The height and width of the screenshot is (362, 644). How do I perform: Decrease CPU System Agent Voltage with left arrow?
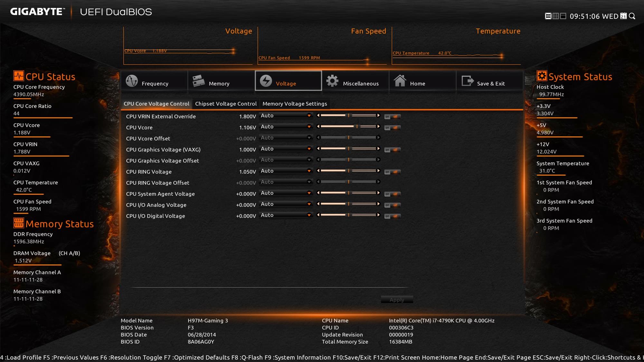point(318,193)
